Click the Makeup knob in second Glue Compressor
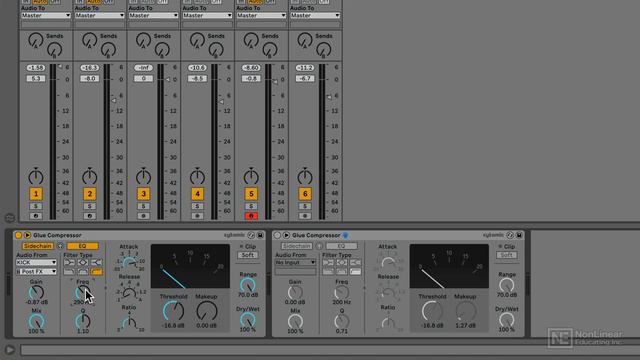The width and height of the screenshot is (640, 360). (465, 311)
